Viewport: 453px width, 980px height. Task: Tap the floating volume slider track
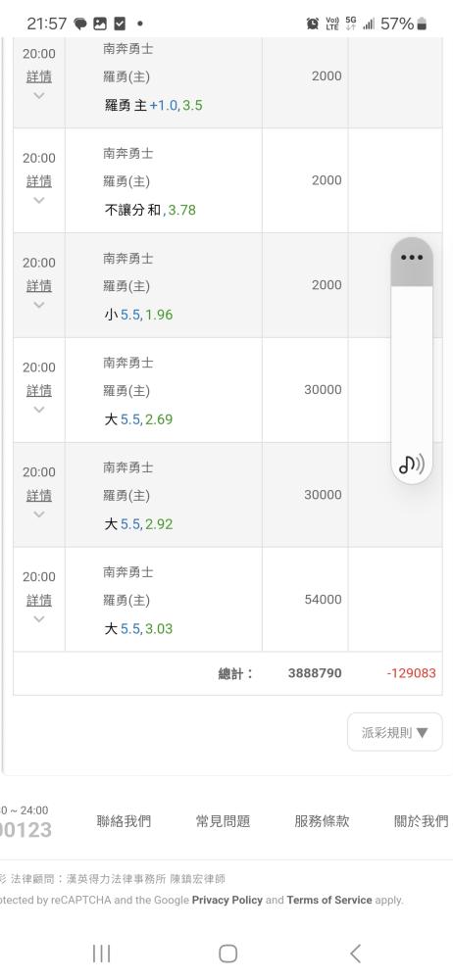tap(412, 368)
